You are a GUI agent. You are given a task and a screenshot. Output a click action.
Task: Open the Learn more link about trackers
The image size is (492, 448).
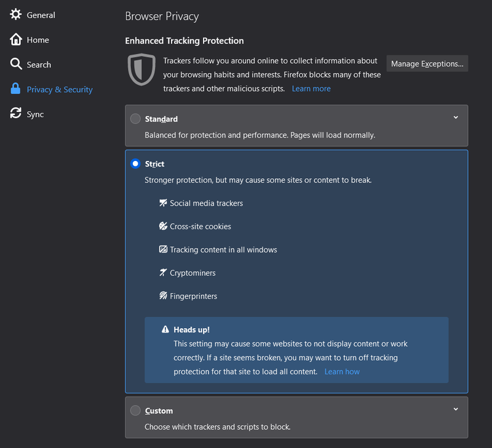(x=311, y=88)
